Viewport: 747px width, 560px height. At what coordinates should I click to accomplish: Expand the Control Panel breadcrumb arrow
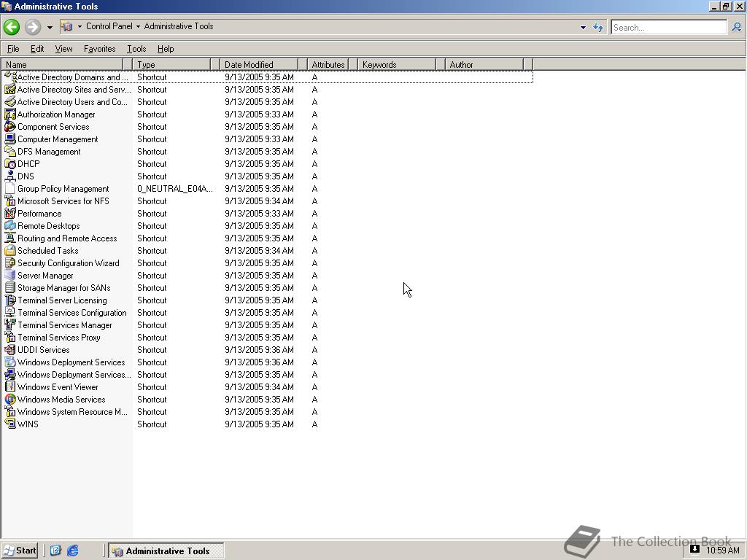[x=138, y=26]
